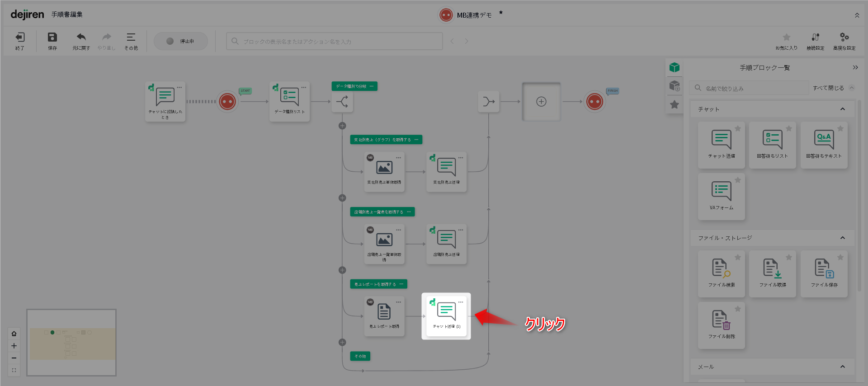Screen dimensions: 868x386
Task: Select the ファイル削除 palette block
Action: 722,325
